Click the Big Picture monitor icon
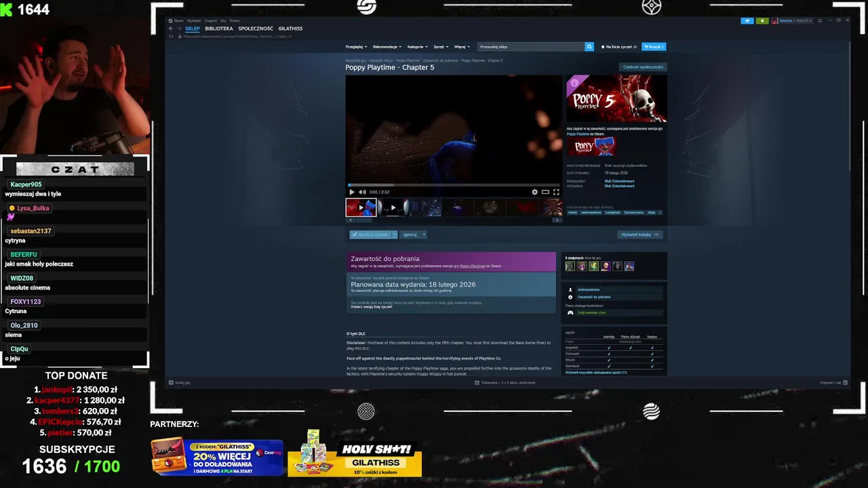Viewport: 868px width, 488px height. coord(821,21)
